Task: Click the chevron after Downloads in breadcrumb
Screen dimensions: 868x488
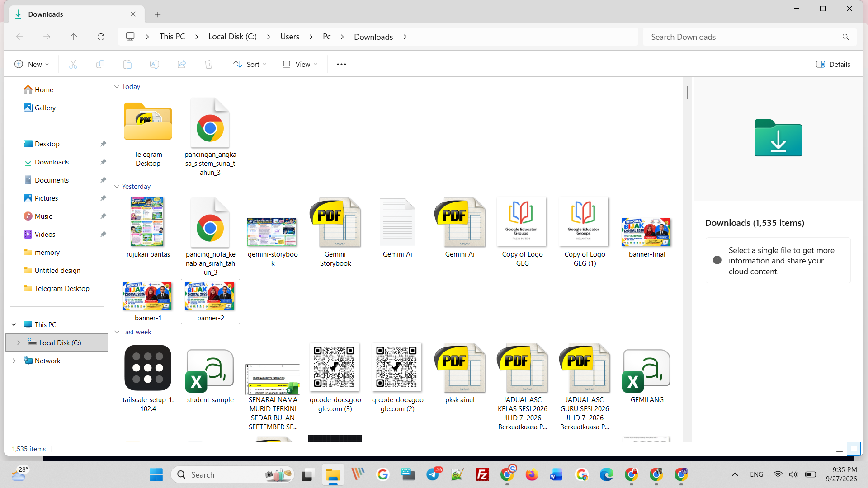Action: (405, 37)
